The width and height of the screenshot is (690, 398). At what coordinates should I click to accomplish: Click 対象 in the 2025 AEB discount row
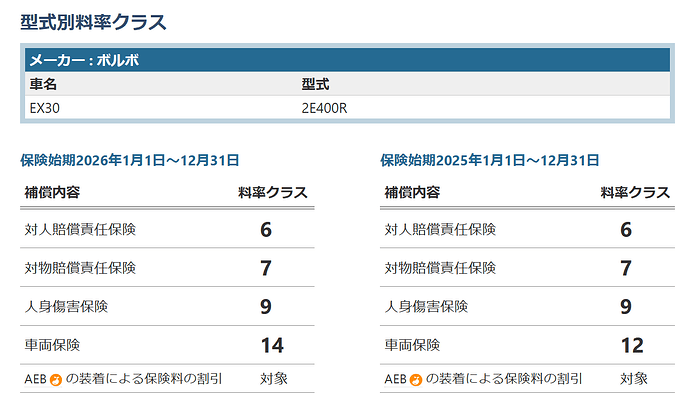pyautogui.click(x=634, y=379)
